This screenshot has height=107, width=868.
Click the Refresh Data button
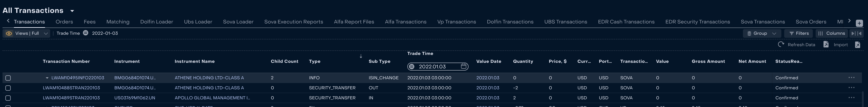pyautogui.click(x=797, y=45)
